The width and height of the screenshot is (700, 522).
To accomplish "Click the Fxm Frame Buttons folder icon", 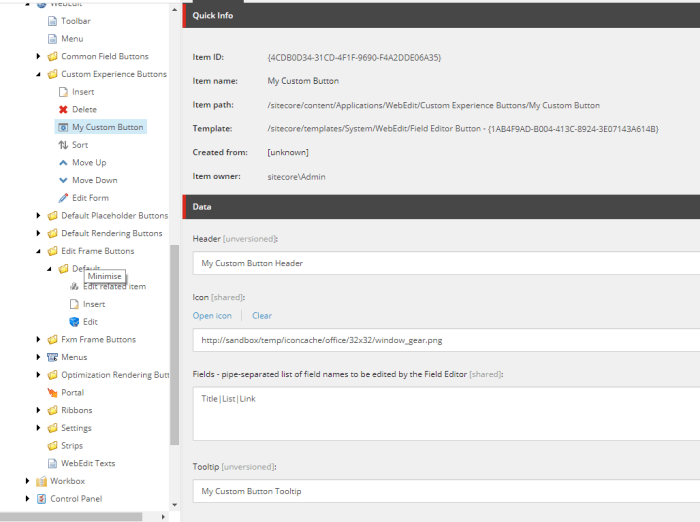I will click(52, 339).
